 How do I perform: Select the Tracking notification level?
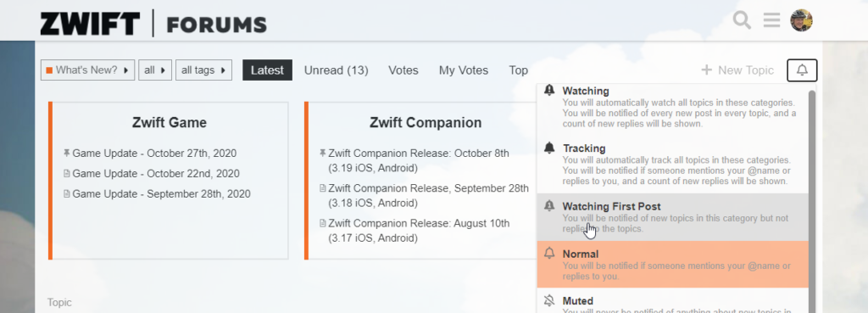coord(672,164)
